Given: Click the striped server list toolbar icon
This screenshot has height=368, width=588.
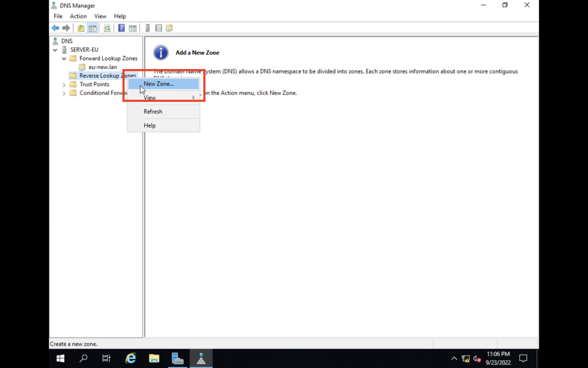Looking at the screenshot, I should tap(158, 28).
